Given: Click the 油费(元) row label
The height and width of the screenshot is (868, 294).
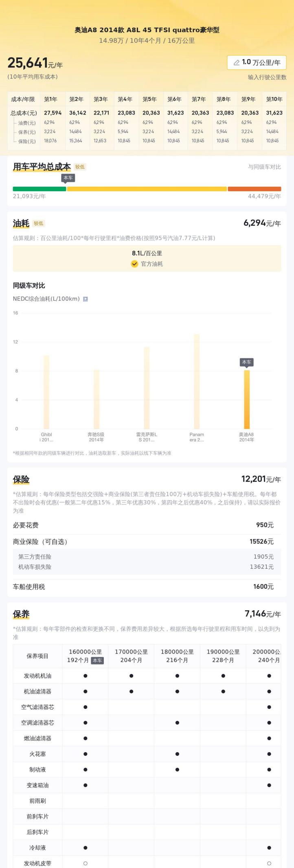Looking at the screenshot, I should (27, 123).
